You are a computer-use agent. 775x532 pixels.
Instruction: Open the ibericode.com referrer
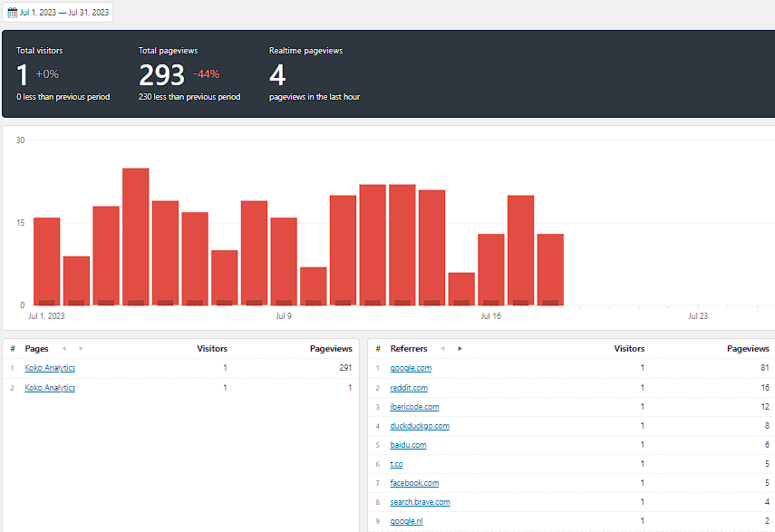coord(414,406)
